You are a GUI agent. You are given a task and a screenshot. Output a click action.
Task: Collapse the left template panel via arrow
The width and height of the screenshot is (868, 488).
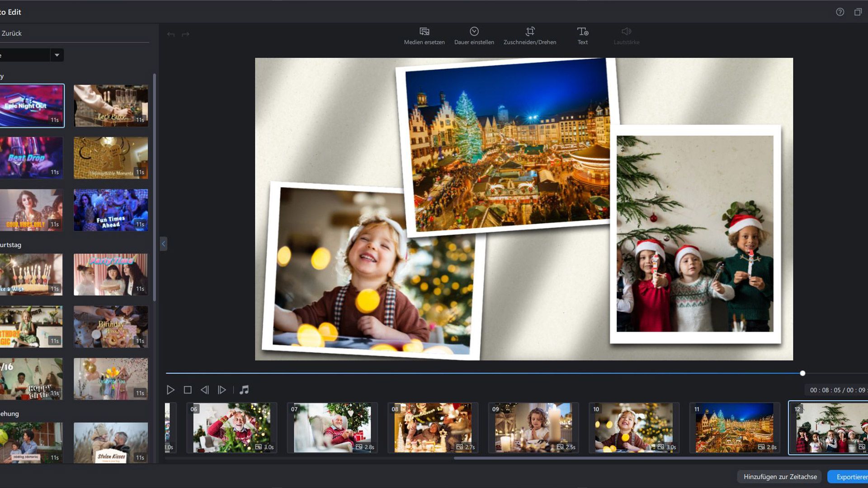click(163, 244)
